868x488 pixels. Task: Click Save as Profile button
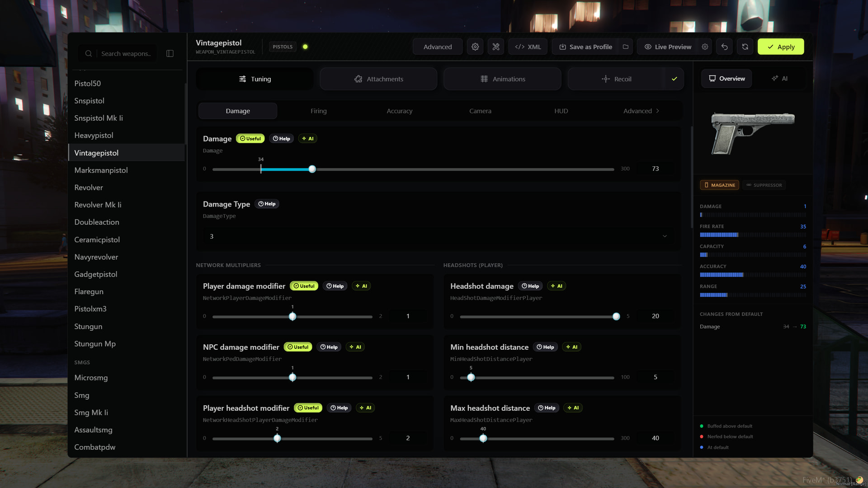click(585, 47)
